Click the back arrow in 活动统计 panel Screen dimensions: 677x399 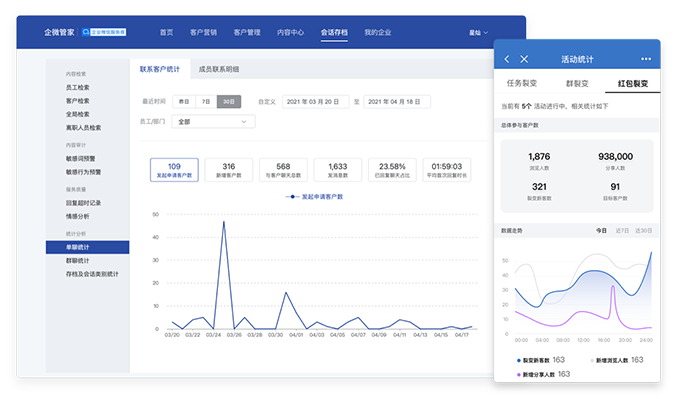(x=507, y=59)
